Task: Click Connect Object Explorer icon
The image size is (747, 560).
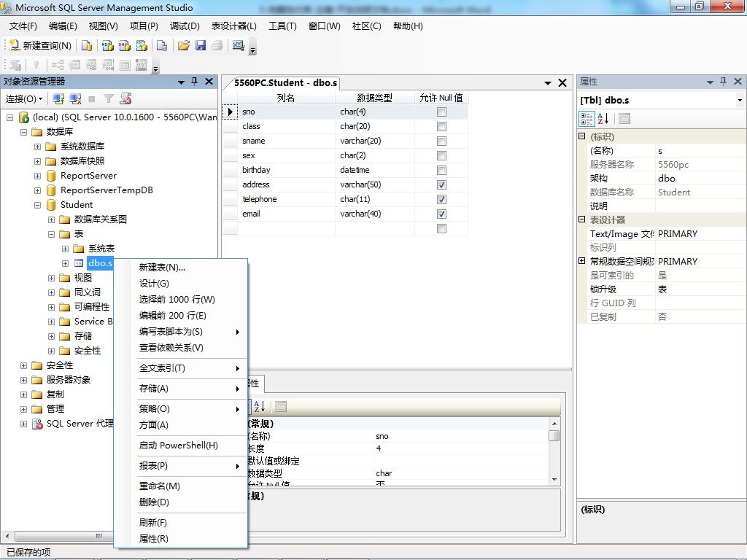Action: pyautogui.click(x=58, y=98)
